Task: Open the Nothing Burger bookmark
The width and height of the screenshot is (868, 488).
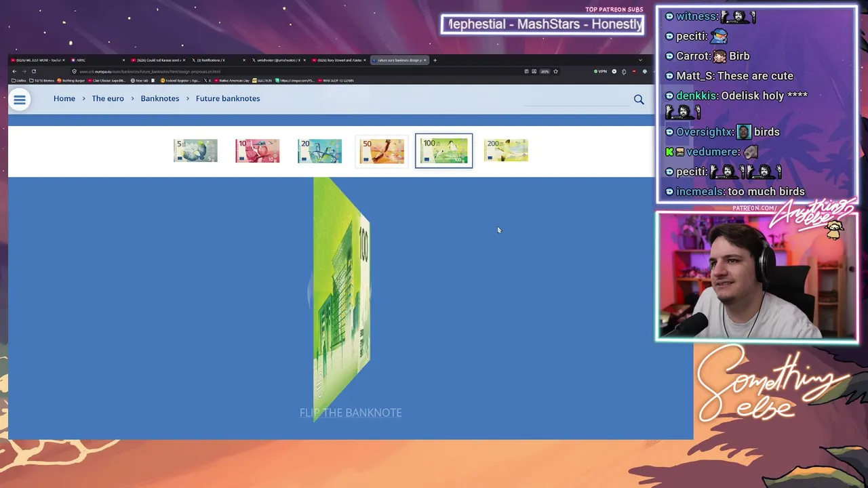Action: [72, 81]
